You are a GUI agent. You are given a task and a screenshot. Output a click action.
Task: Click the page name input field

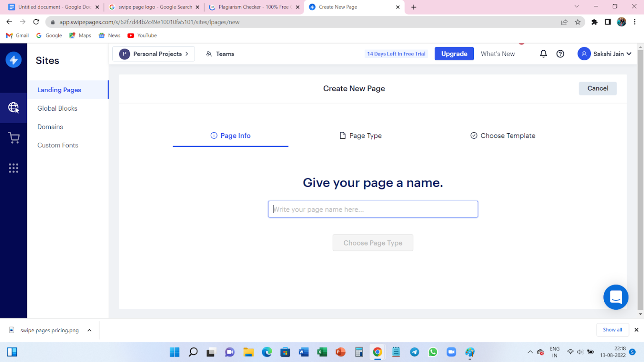(x=373, y=209)
